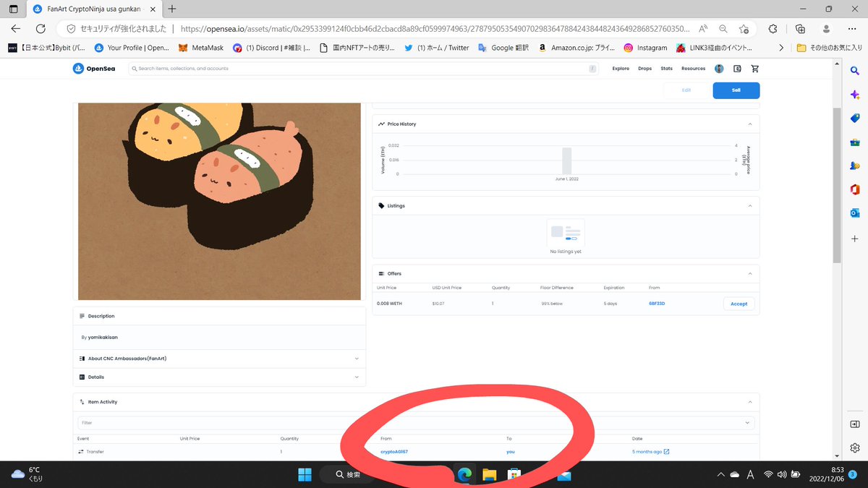Open Your Profile OpenSea bookmark
This screenshot has height=488, width=868.
[131, 48]
